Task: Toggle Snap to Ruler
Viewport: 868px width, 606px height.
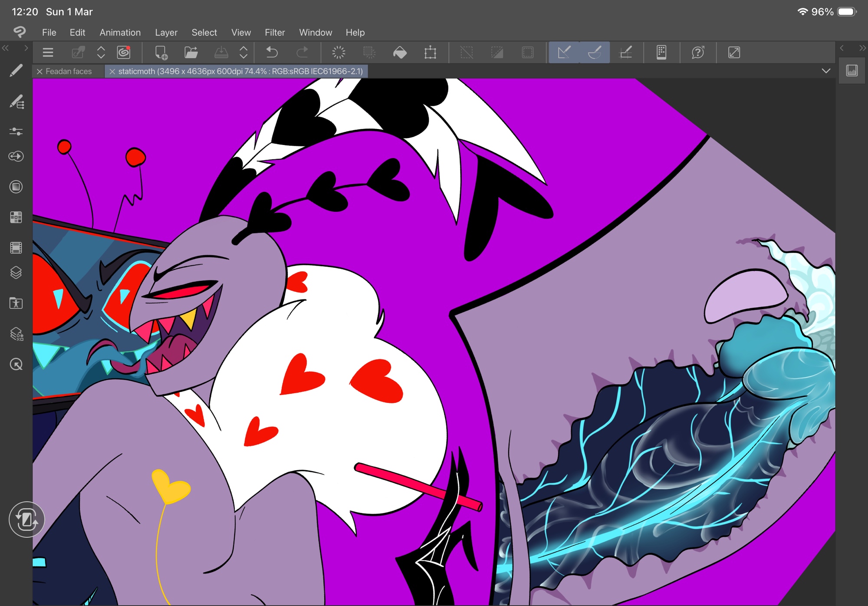Action: pos(564,53)
